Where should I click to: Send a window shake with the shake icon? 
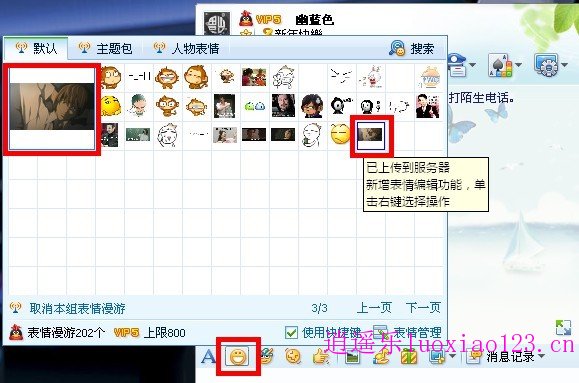[x=293, y=356]
